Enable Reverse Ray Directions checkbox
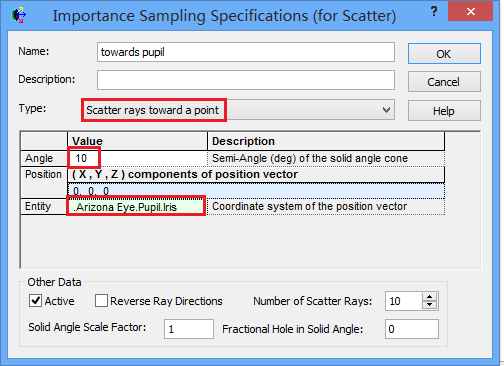The height and width of the screenshot is (366, 504). [x=101, y=301]
